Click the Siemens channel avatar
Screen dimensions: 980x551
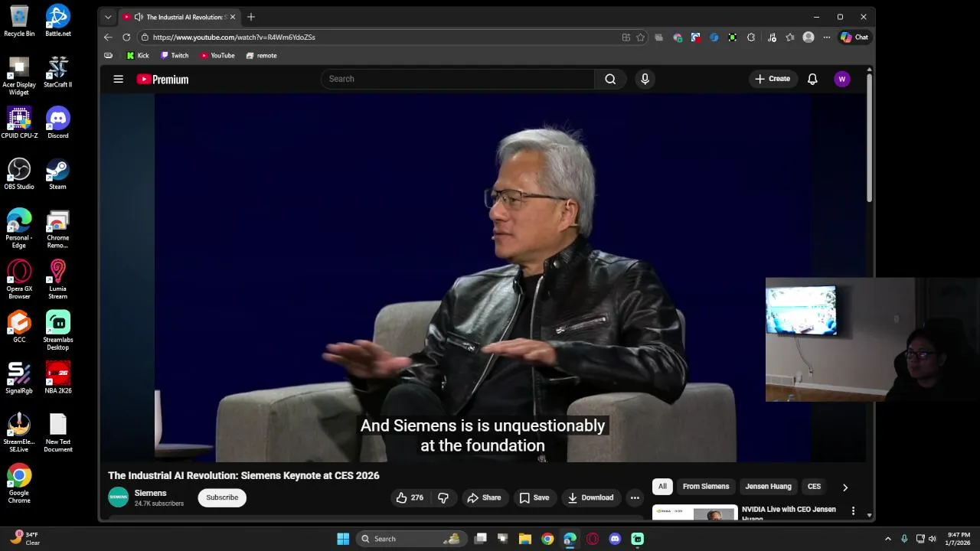tap(118, 497)
